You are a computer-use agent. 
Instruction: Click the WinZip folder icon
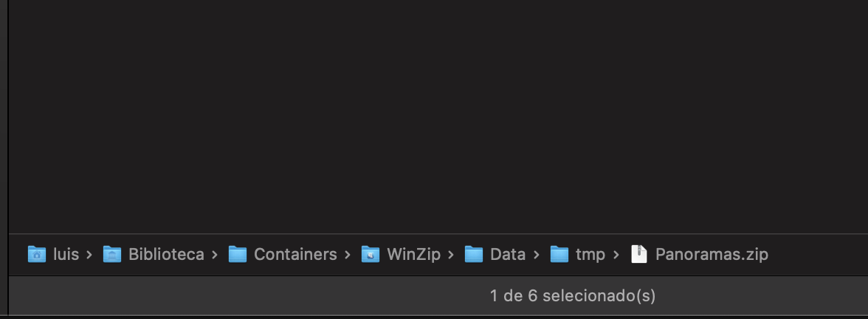point(370,255)
